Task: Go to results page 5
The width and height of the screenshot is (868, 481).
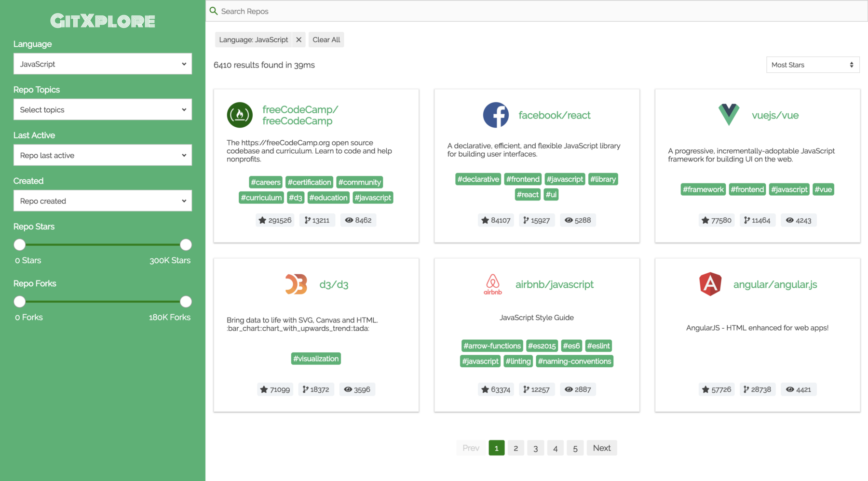Action: [575, 448]
